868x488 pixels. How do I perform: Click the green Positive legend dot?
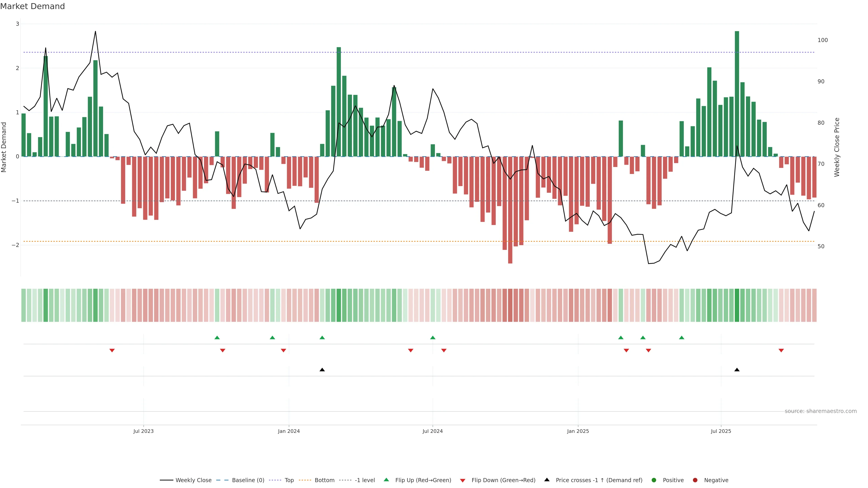pos(654,480)
